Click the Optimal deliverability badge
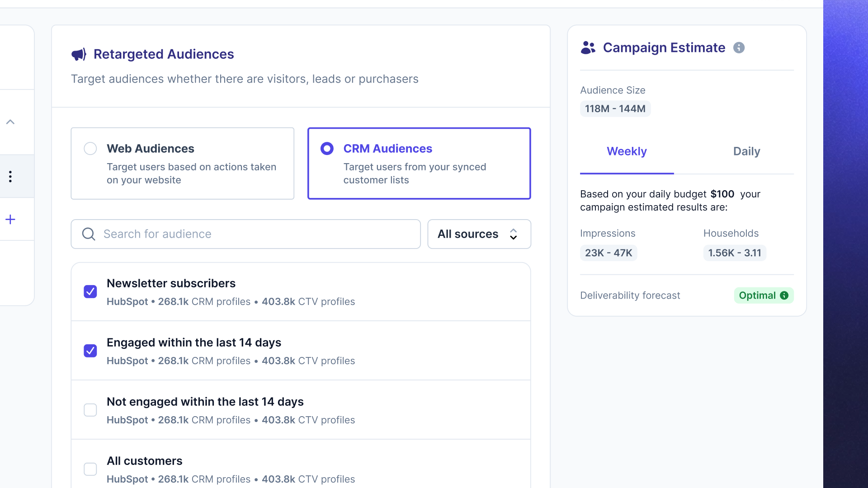The width and height of the screenshot is (868, 488). click(764, 296)
